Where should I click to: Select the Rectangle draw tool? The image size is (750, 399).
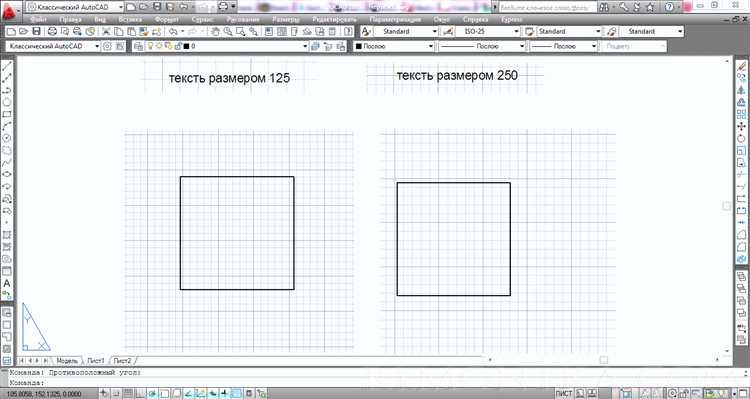pyautogui.click(x=7, y=114)
